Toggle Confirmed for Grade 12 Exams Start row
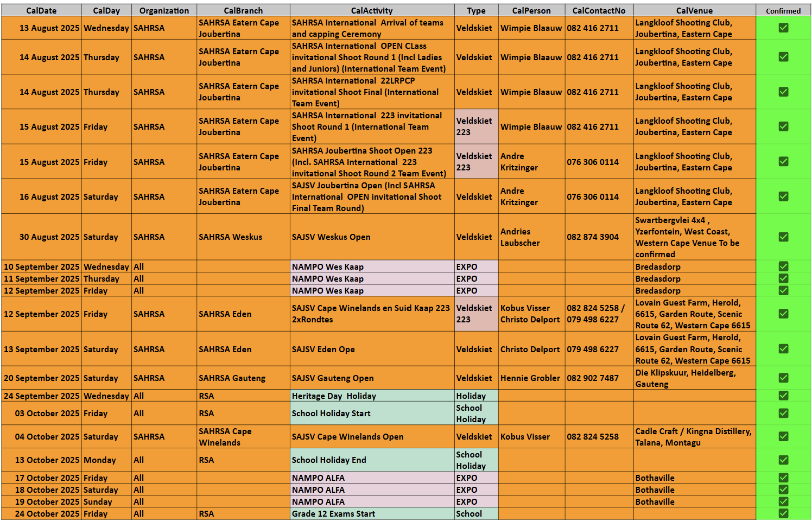Image resolution: width=812 pixels, height=521 pixels. tap(783, 513)
